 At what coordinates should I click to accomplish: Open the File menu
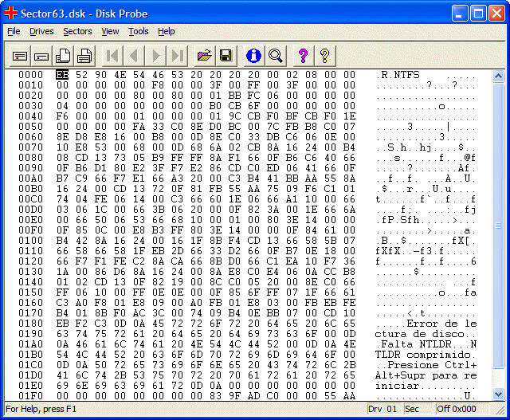(x=14, y=31)
